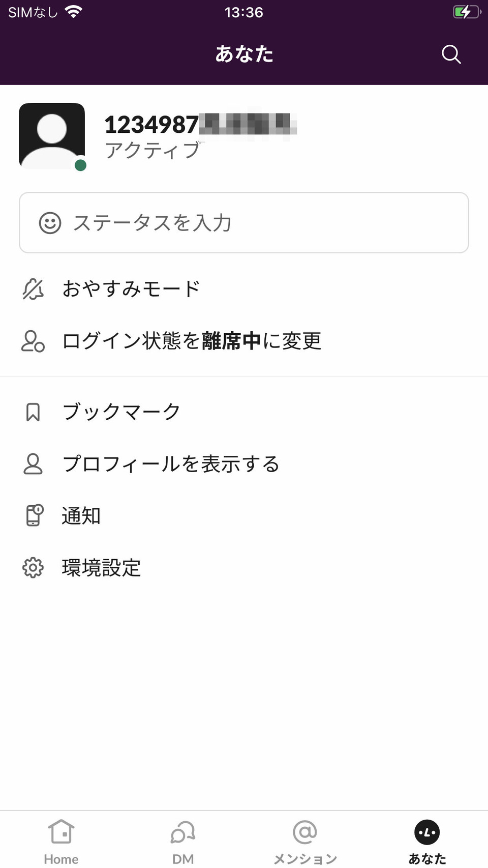The height and width of the screenshot is (868, 488).
Task: Select プロフィールを表示する
Action: click(x=171, y=464)
